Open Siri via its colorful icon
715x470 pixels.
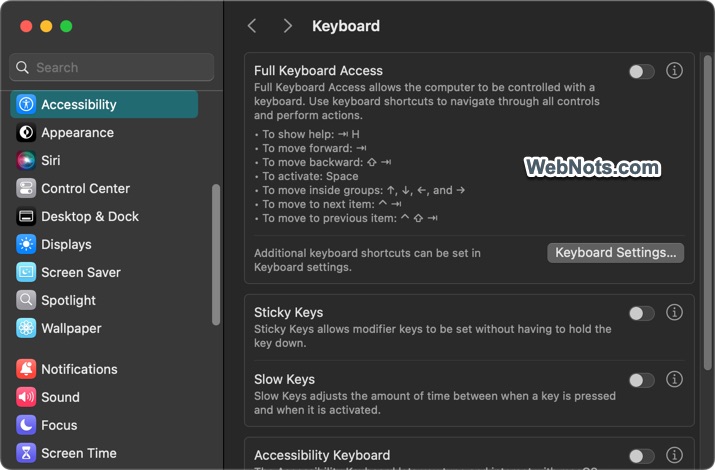pos(26,160)
